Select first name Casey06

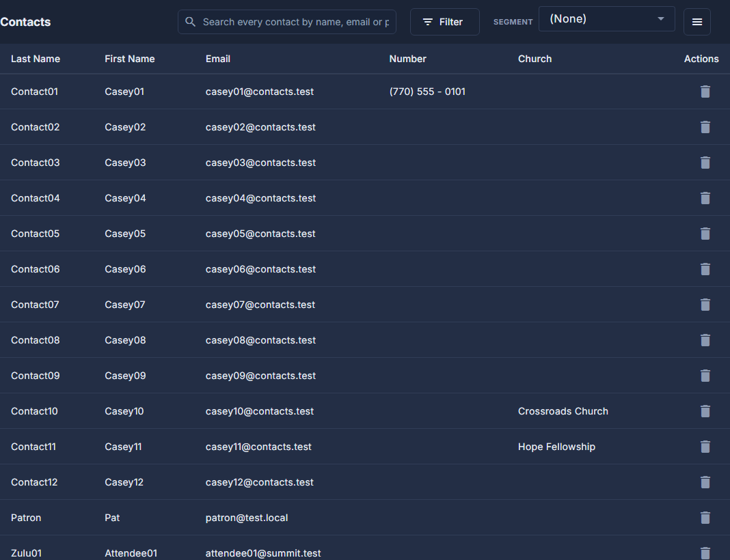point(125,269)
